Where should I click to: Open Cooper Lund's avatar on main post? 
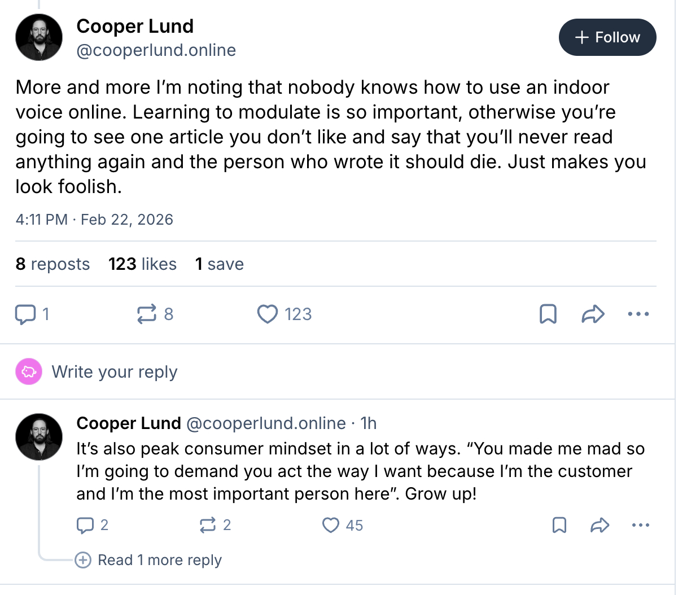tap(39, 37)
